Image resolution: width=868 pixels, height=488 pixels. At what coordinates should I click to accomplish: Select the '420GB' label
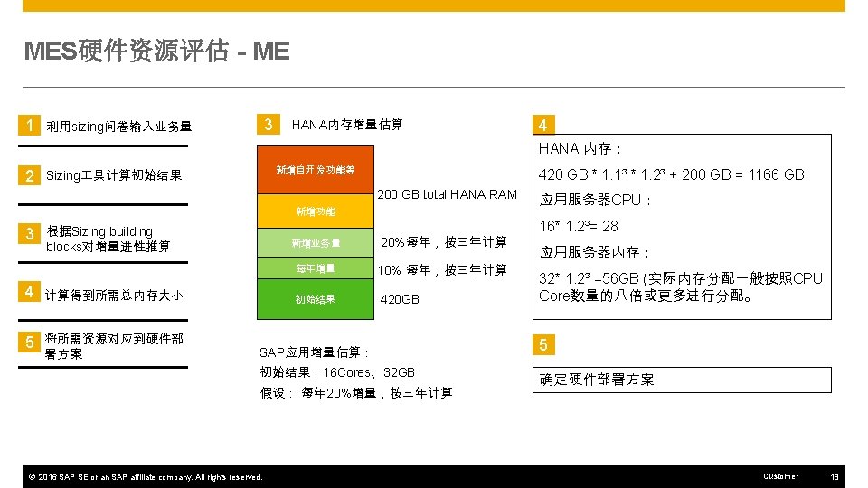(x=400, y=299)
